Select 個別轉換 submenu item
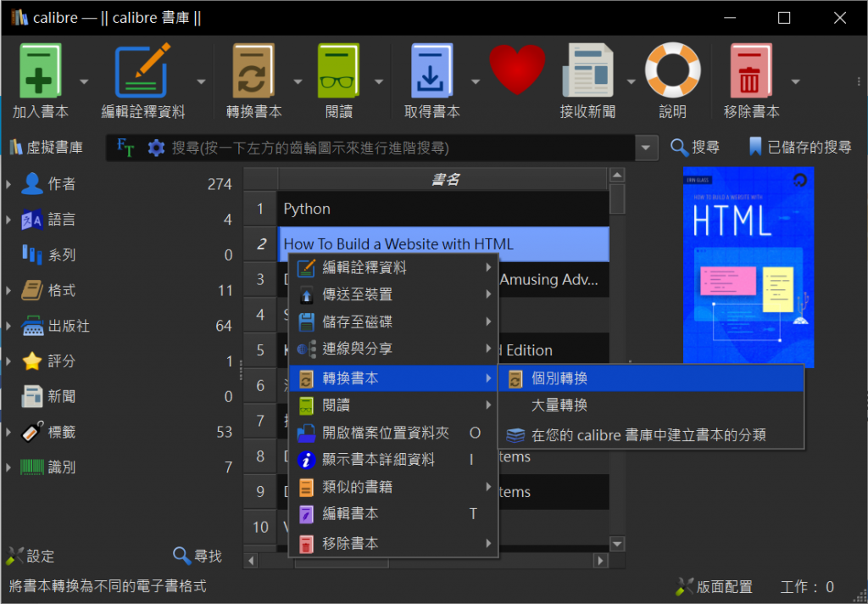Screen dimensions: 868x604 click(x=651, y=378)
